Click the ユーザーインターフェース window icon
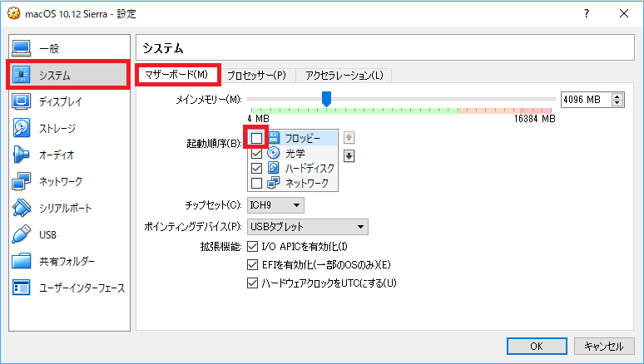Screen dimensions: 644x364 click(21, 288)
